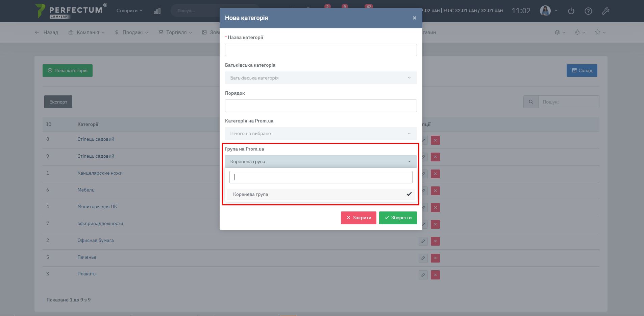Click the Закрити button
Screen dimensions: 644x316
[358, 218]
